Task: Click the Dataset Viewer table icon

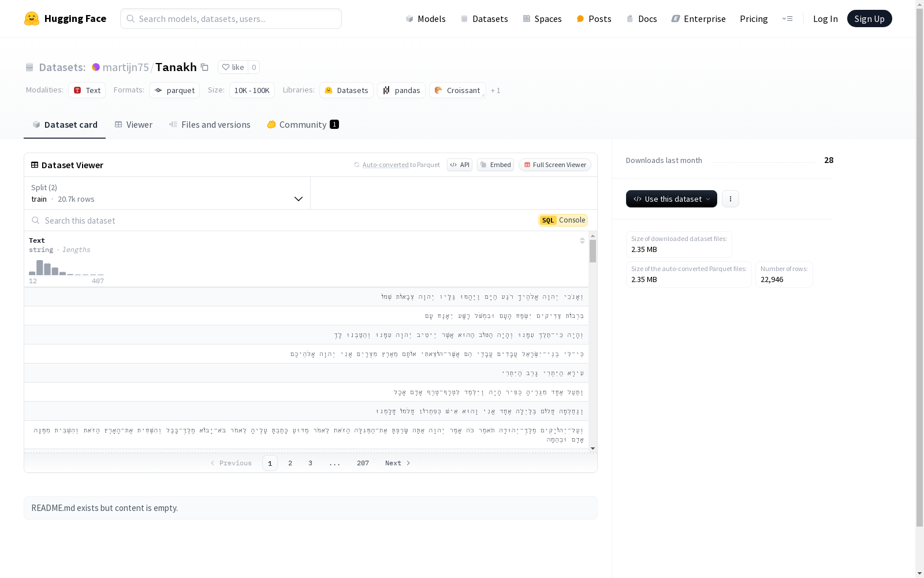Action: click(35, 165)
